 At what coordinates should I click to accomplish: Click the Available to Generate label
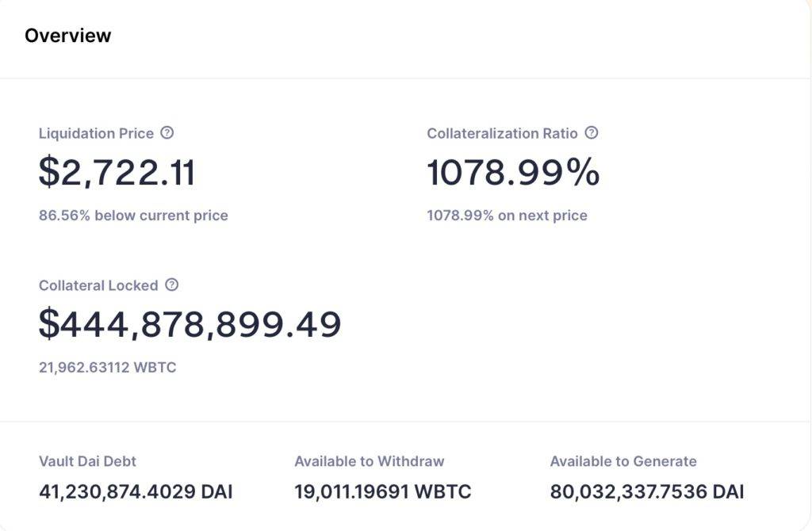[x=623, y=461]
